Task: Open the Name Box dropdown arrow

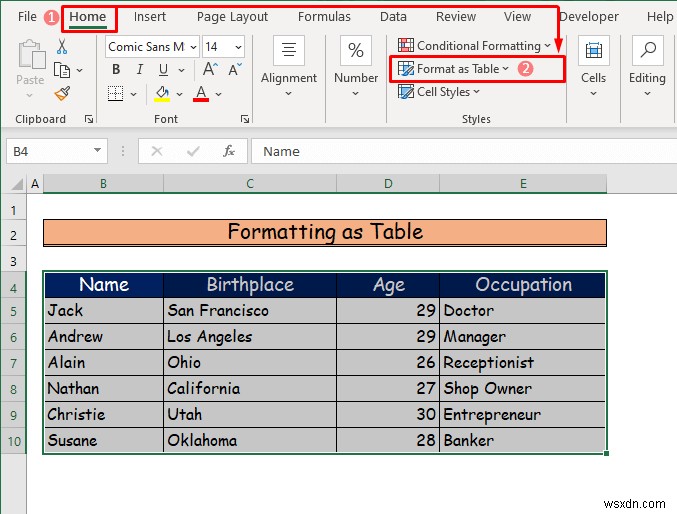Action: click(x=98, y=151)
